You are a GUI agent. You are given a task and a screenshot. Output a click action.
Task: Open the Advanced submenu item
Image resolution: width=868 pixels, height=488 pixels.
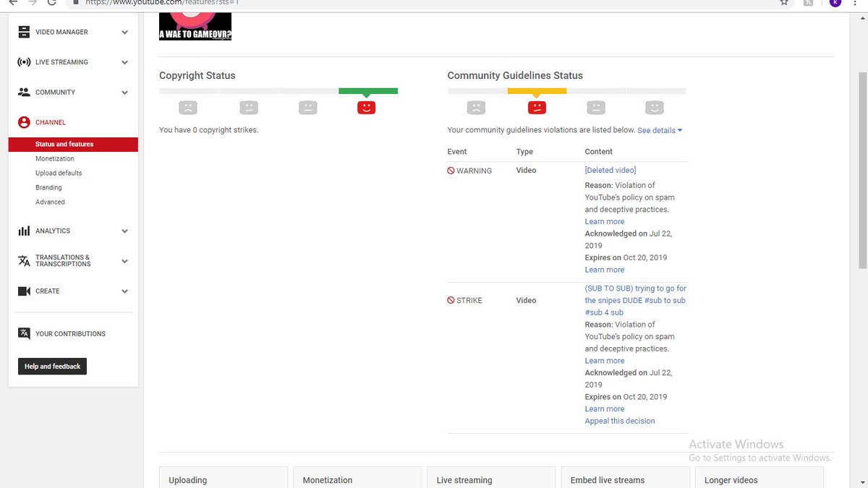[50, 202]
